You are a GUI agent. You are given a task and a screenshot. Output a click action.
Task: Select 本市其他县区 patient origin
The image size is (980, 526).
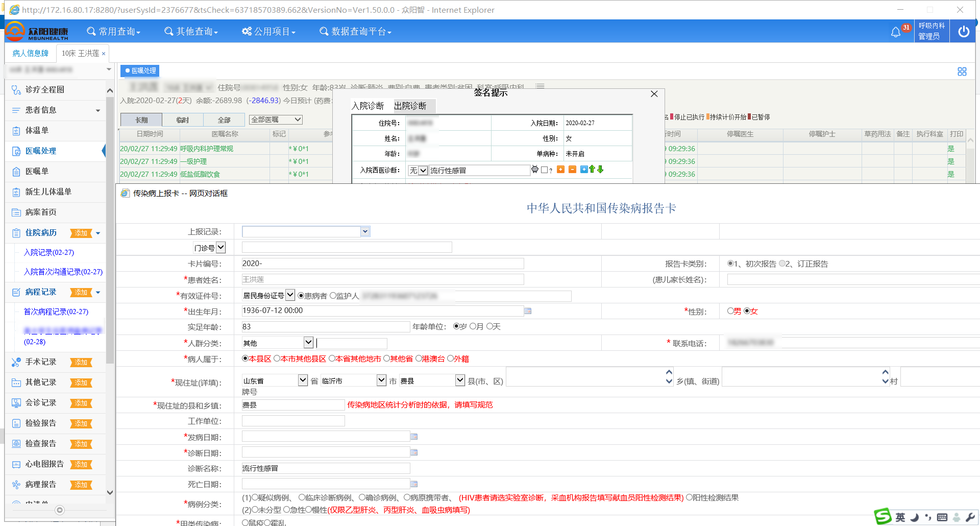(x=277, y=358)
